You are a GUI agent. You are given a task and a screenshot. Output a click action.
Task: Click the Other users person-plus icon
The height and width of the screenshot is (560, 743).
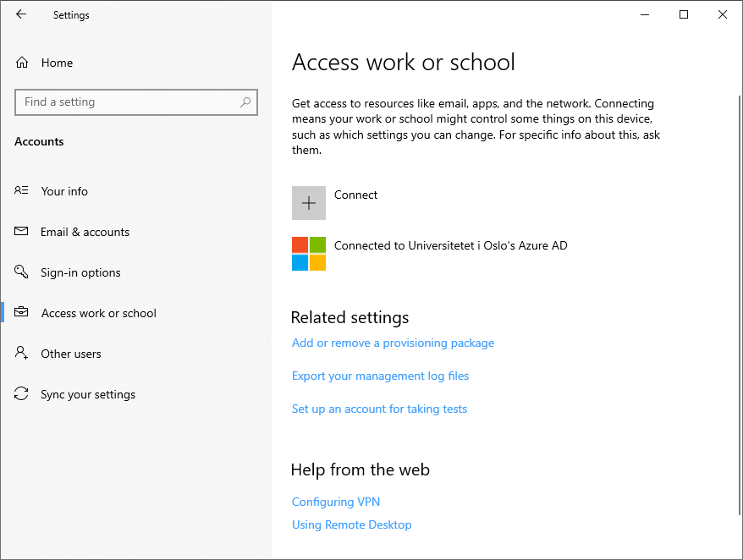[21, 353]
